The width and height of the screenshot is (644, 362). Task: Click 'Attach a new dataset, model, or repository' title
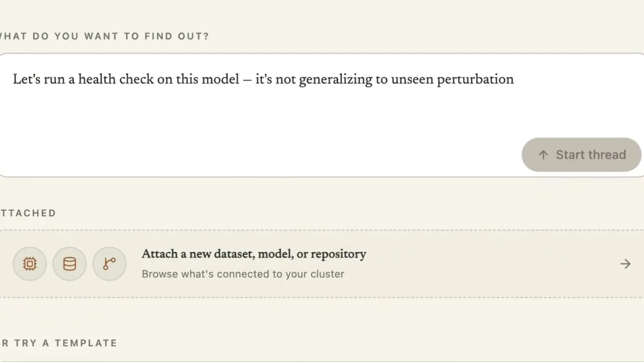point(254,254)
